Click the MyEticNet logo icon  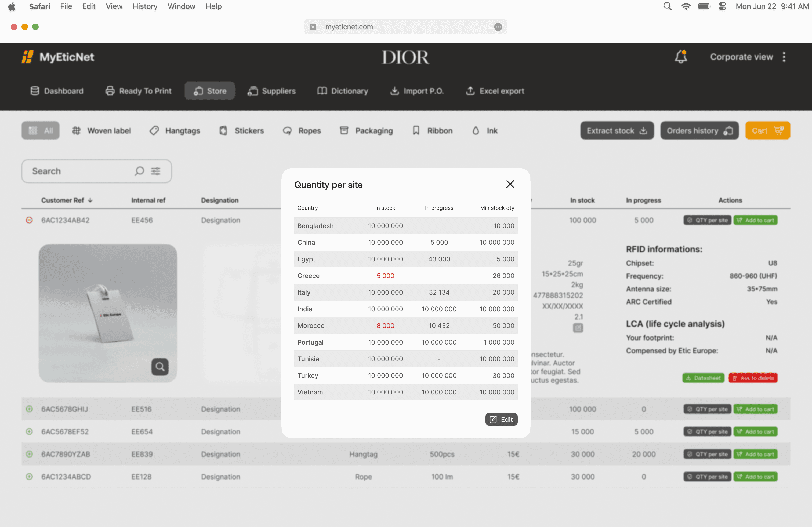click(27, 57)
